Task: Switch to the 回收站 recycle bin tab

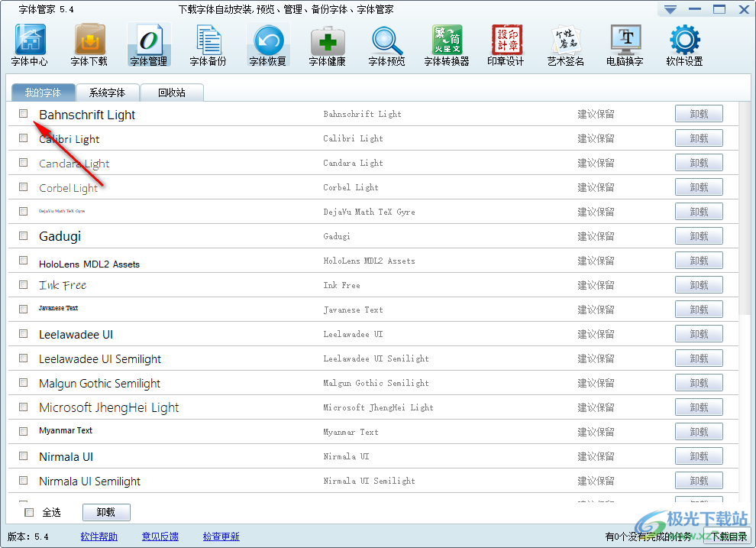Action: [x=171, y=93]
